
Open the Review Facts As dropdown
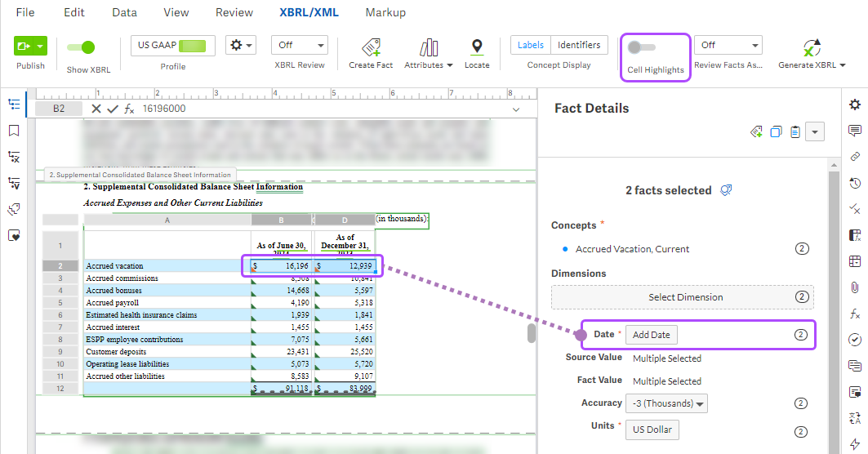pyautogui.click(x=728, y=46)
